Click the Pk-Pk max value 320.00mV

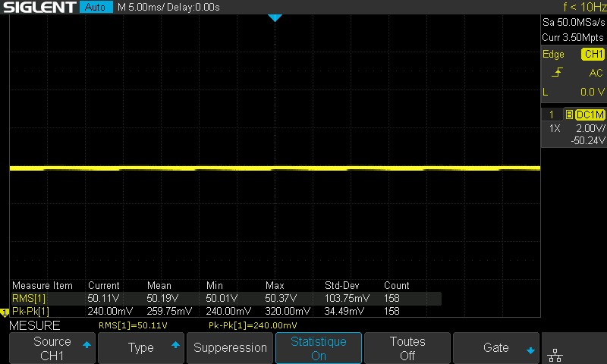[288, 311]
